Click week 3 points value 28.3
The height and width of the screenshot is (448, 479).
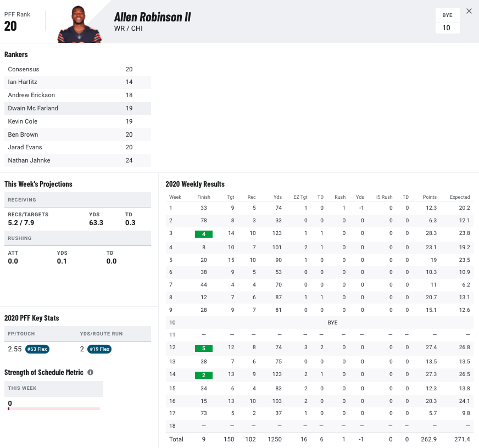(x=431, y=233)
